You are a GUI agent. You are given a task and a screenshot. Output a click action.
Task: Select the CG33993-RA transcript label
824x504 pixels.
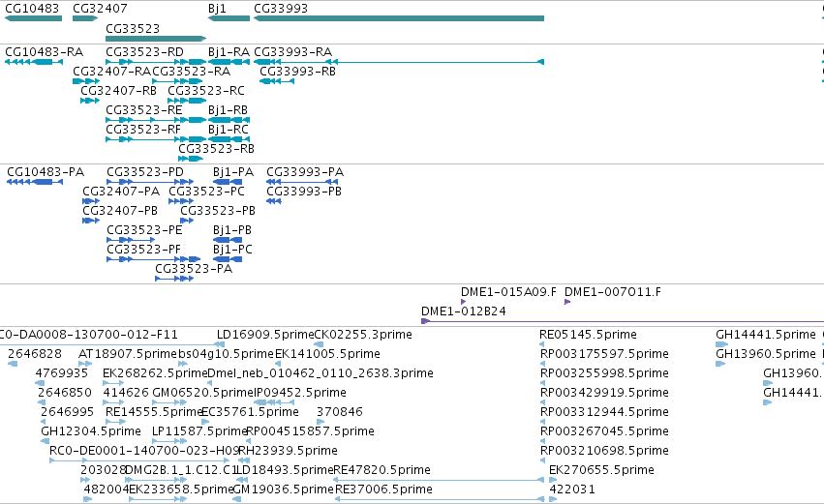292,52
